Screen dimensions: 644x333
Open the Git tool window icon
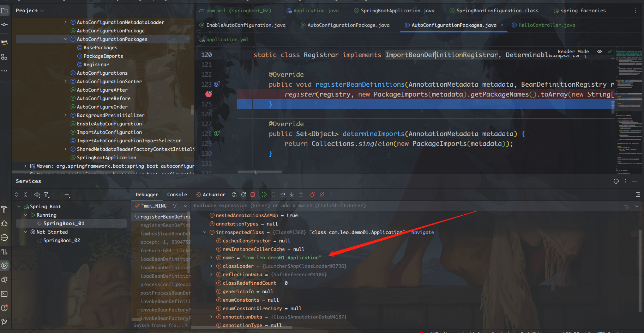(4, 322)
